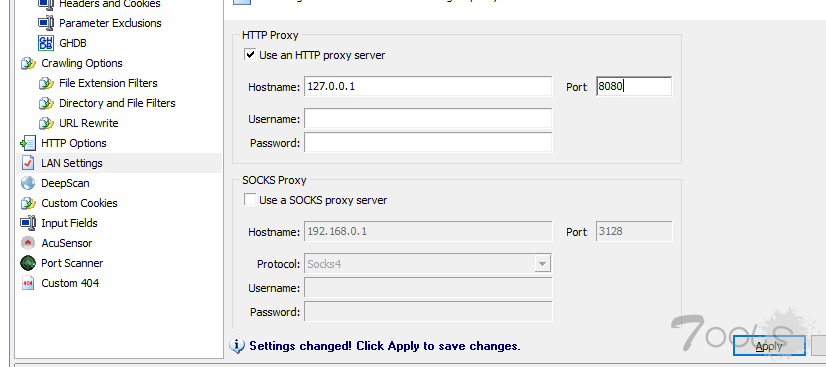Click the HTTP proxy Password field

[428, 142]
